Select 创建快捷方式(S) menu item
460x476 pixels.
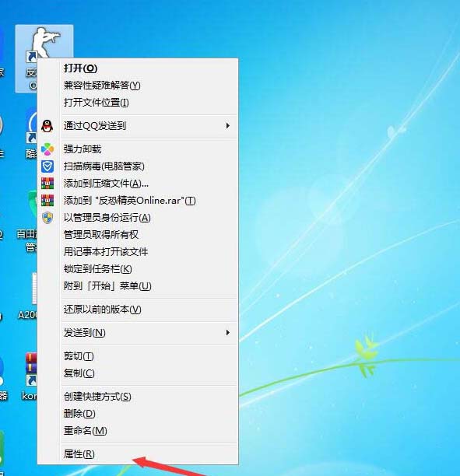(x=149, y=397)
